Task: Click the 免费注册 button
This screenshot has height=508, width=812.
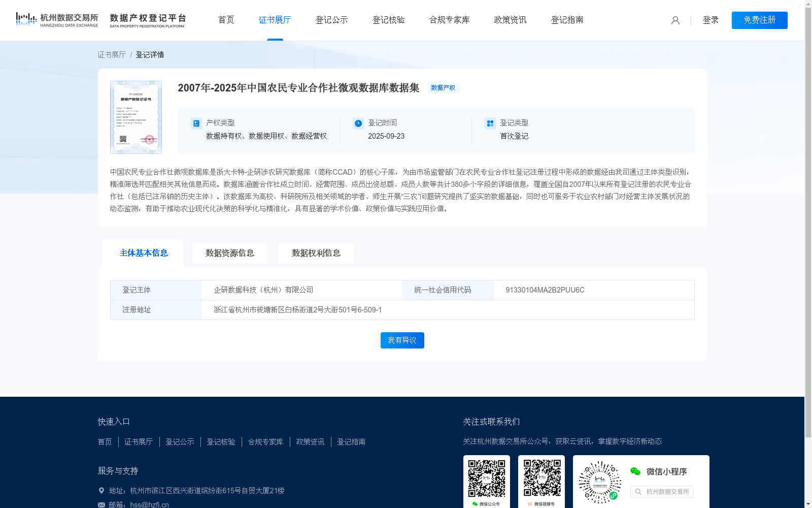Action: pyautogui.click(x=760, y=20)
